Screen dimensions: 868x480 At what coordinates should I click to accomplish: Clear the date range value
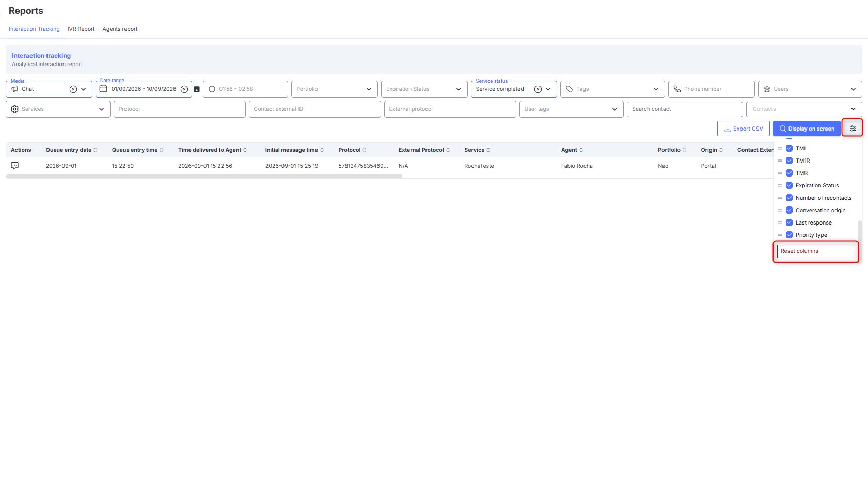pos(184,89)
